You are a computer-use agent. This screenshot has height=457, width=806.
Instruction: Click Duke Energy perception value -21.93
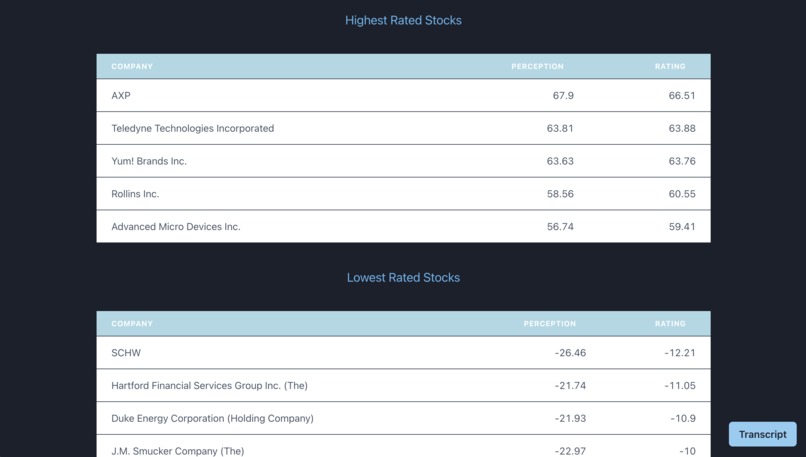click(x=570, y=418)
